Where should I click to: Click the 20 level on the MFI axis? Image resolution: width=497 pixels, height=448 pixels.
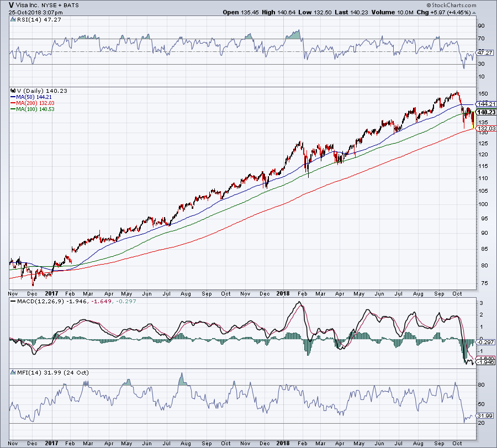481,423
